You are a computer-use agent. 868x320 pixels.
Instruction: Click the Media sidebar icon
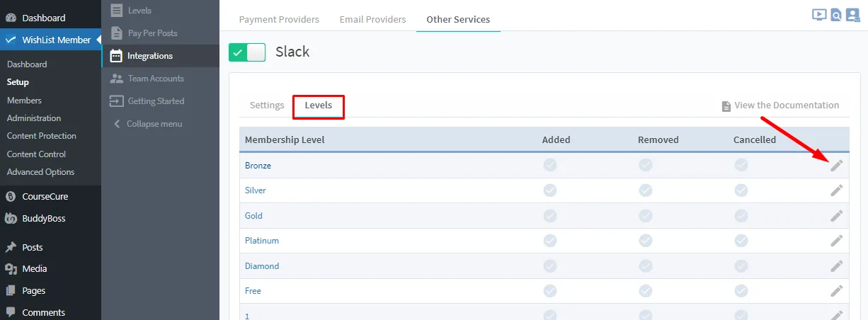tap(11, 269)
